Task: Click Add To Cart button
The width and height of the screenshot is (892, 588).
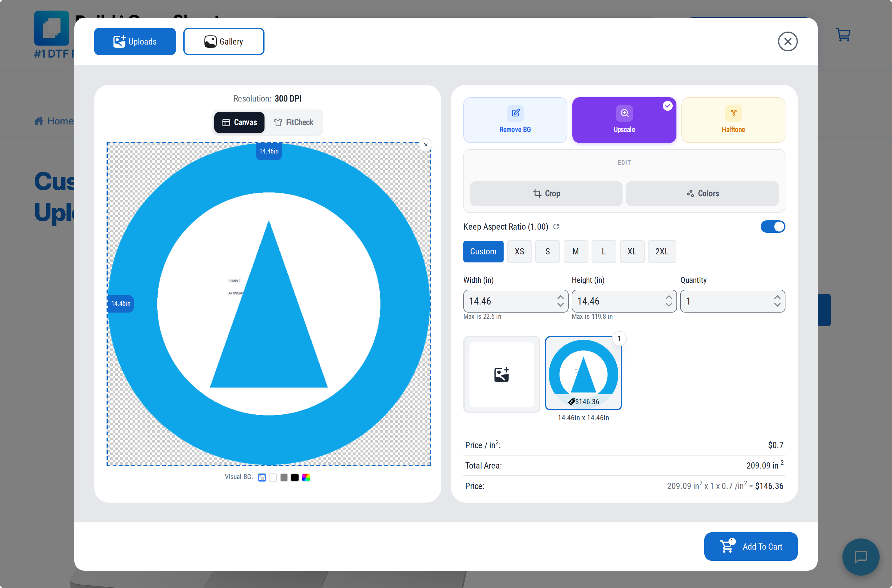Action: tap(750, 546)
